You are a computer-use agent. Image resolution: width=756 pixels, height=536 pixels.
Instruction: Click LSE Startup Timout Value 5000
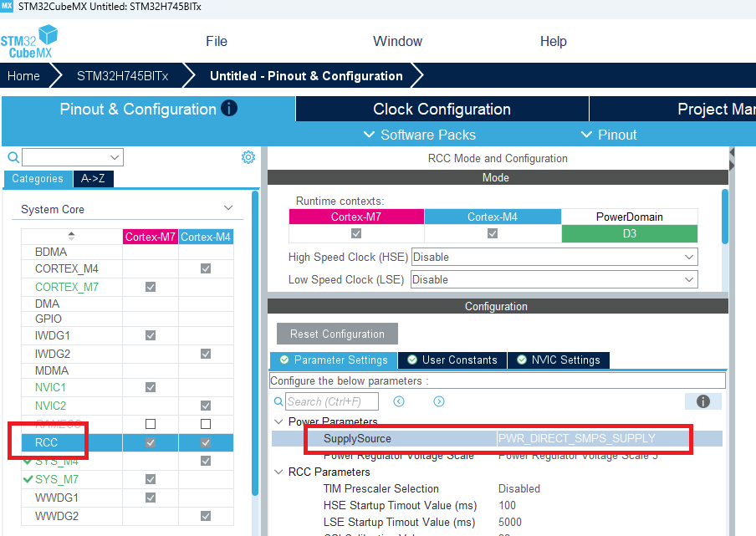point(509,522)
